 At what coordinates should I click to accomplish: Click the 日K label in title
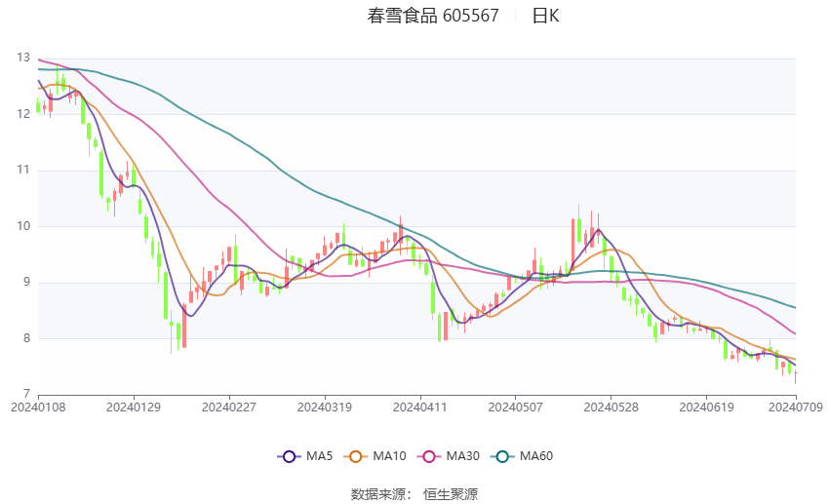coord(545,16)
